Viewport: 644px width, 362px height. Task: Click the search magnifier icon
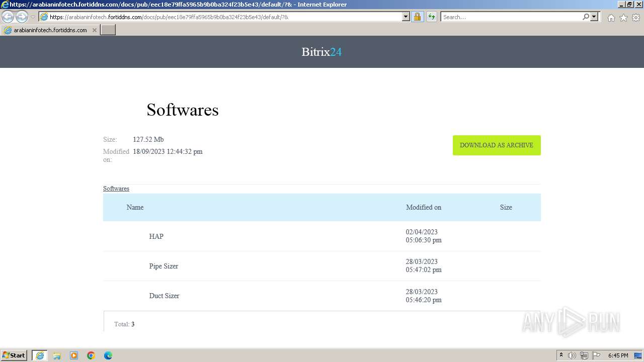click(x=586, y=17)
